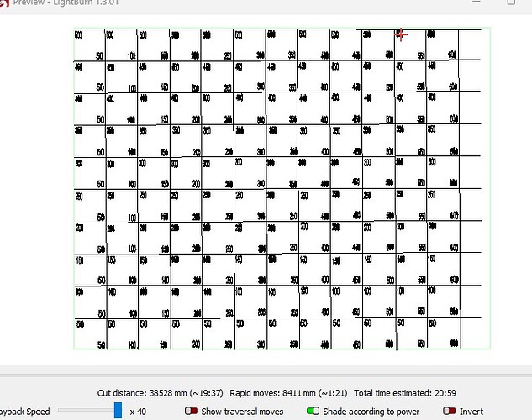Toggle Shade according to power switch

(x=313, y=411)
